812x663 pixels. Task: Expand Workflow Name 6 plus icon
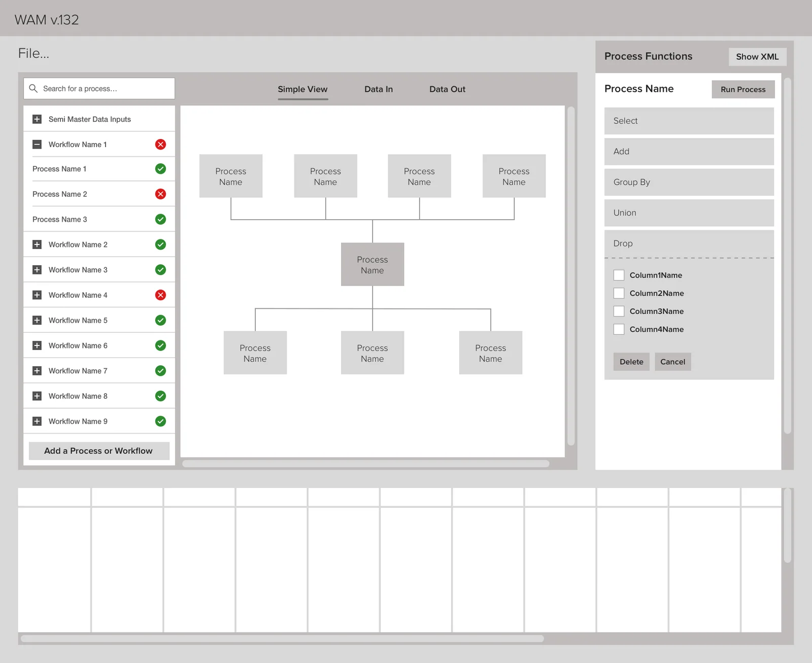[37, 345]
